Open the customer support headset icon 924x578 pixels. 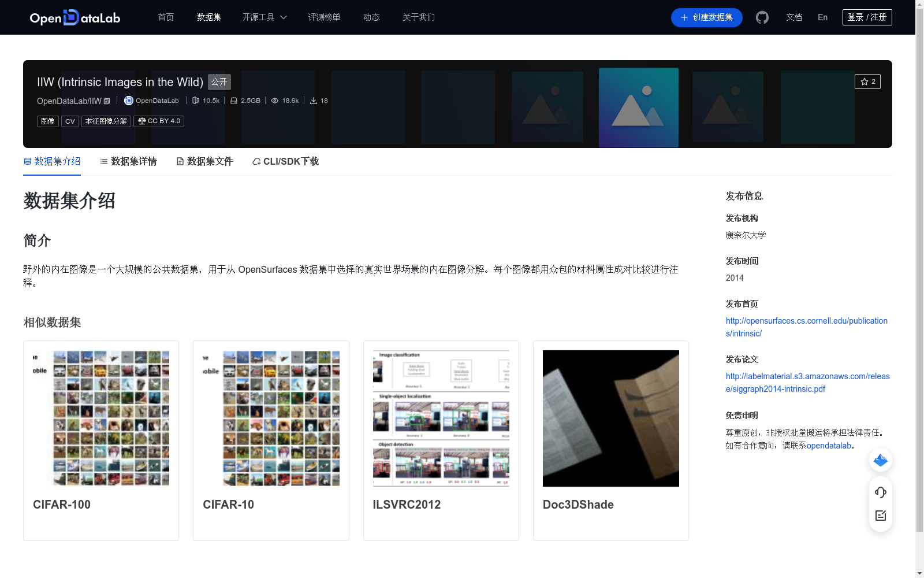click(x=881, y=492)
